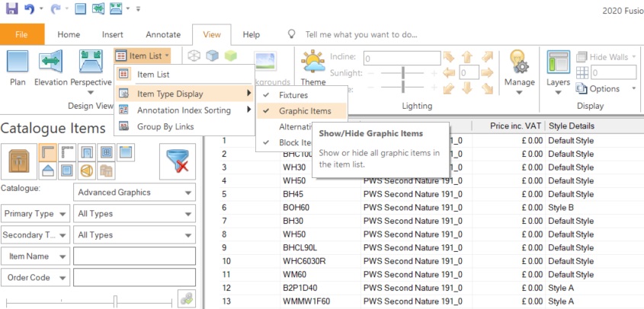Open the Catalogue Advanced Graphics combo box
This screenshot has width=644, height=309.
134,192
